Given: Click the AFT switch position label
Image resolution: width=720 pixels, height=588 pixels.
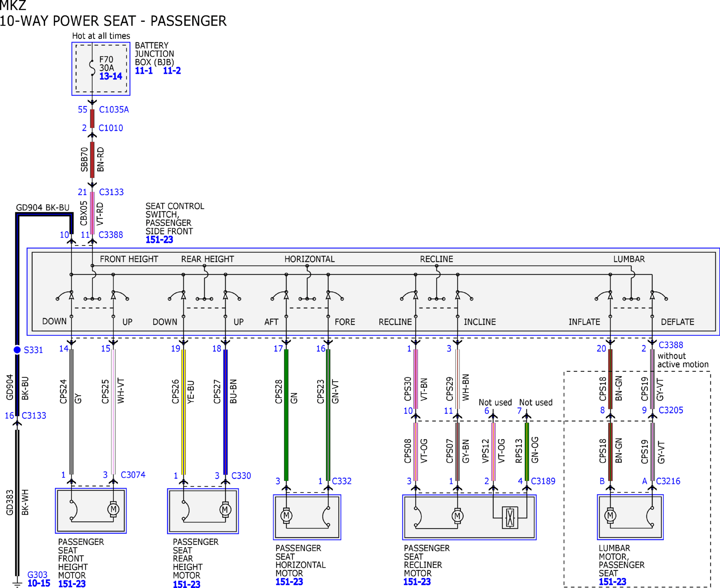Looking at the screenshot, I should pos(271,322).
